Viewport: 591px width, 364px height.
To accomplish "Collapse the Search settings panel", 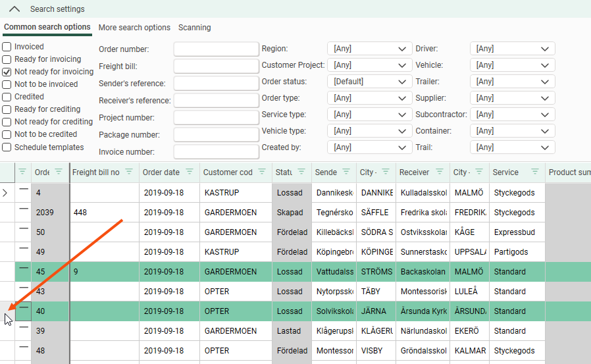I will [x=14, y=9].
